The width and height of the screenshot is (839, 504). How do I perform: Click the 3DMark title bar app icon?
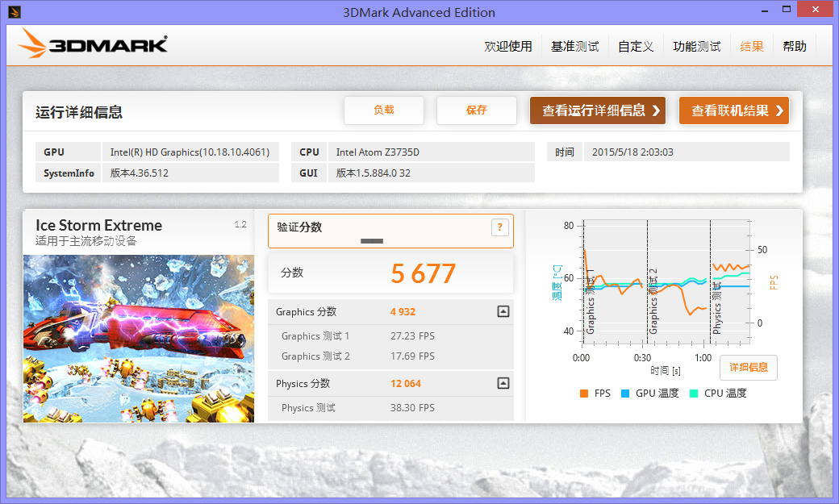[x=15, y=12]
